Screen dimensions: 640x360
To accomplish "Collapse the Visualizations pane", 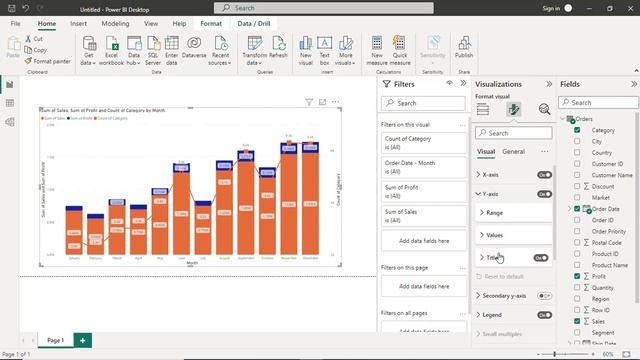I will (549, 84).
